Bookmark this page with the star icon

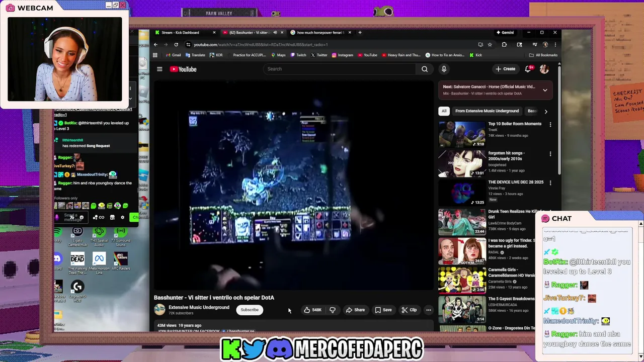490,44
